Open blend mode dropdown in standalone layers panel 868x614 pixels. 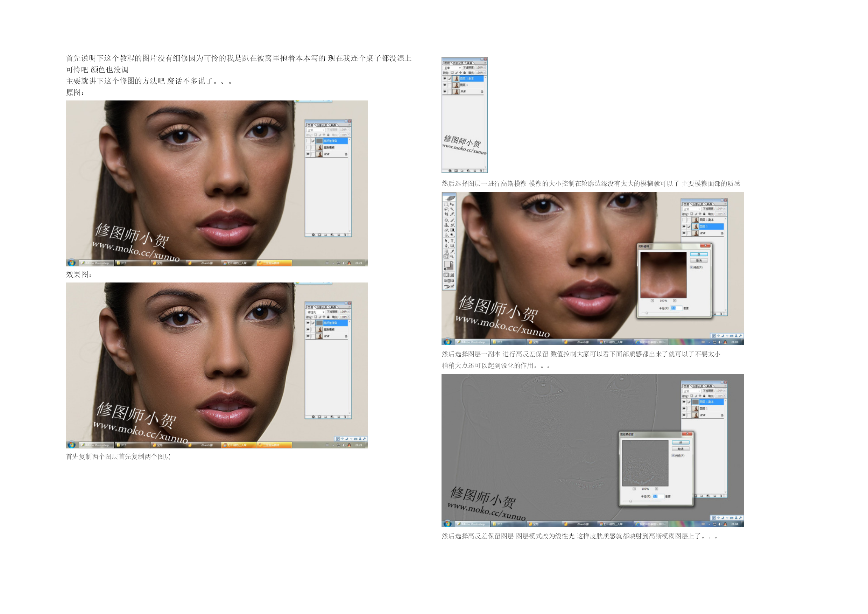pyautogui.click(x=452, y=68)
